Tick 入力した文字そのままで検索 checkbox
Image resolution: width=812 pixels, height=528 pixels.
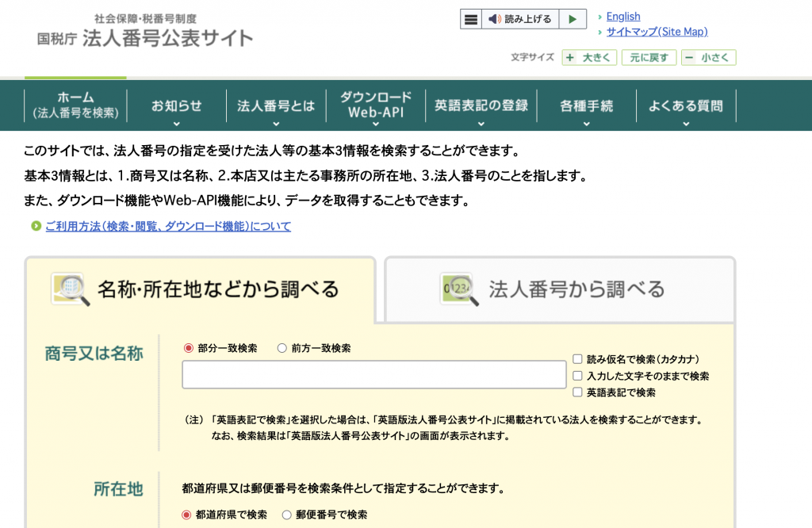coord(577,376)
